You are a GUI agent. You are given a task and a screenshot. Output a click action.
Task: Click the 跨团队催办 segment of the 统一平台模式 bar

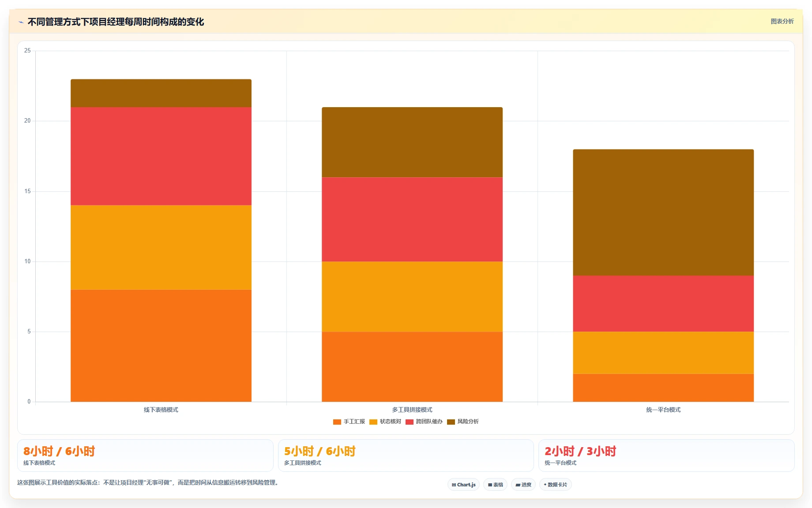(x=663, y=304)
